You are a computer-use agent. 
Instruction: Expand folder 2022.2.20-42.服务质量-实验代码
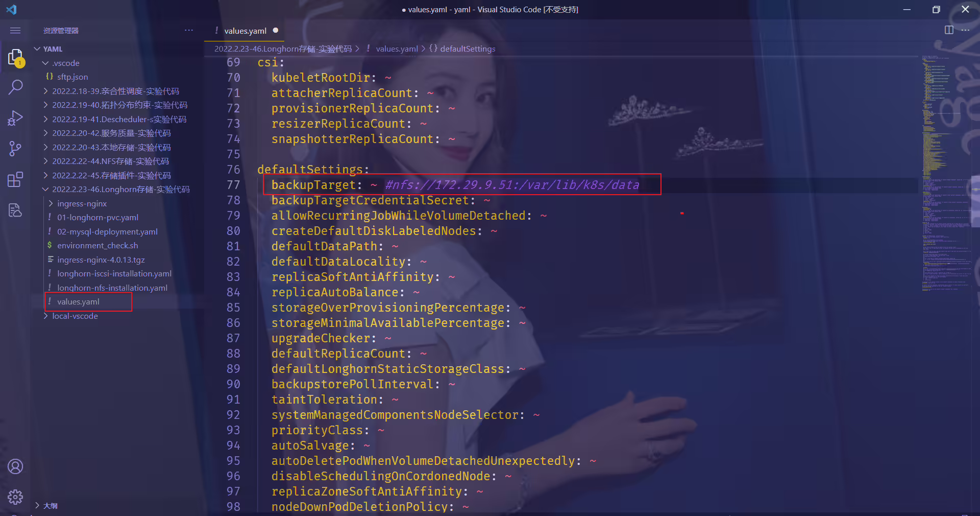(111, 133)
